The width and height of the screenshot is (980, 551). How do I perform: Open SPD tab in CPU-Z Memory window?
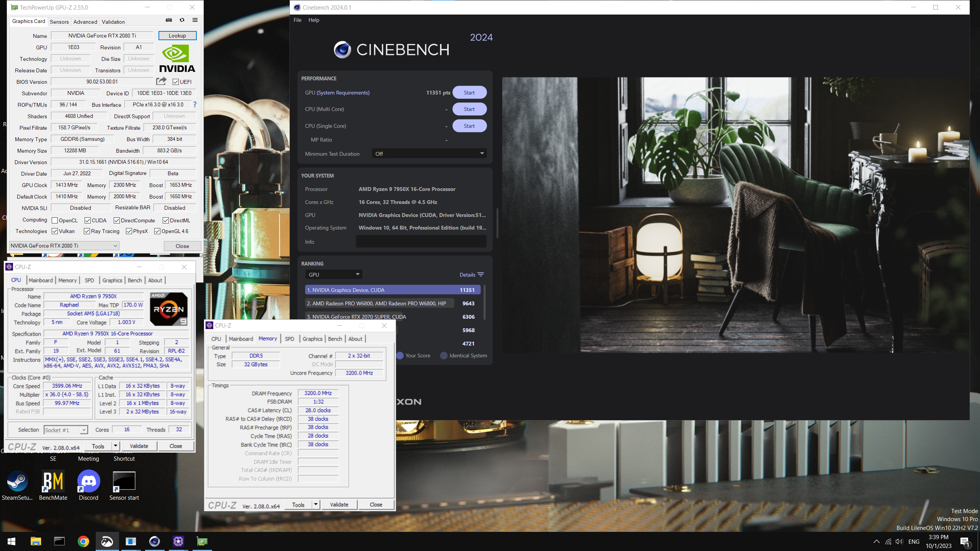pos(290,339)
